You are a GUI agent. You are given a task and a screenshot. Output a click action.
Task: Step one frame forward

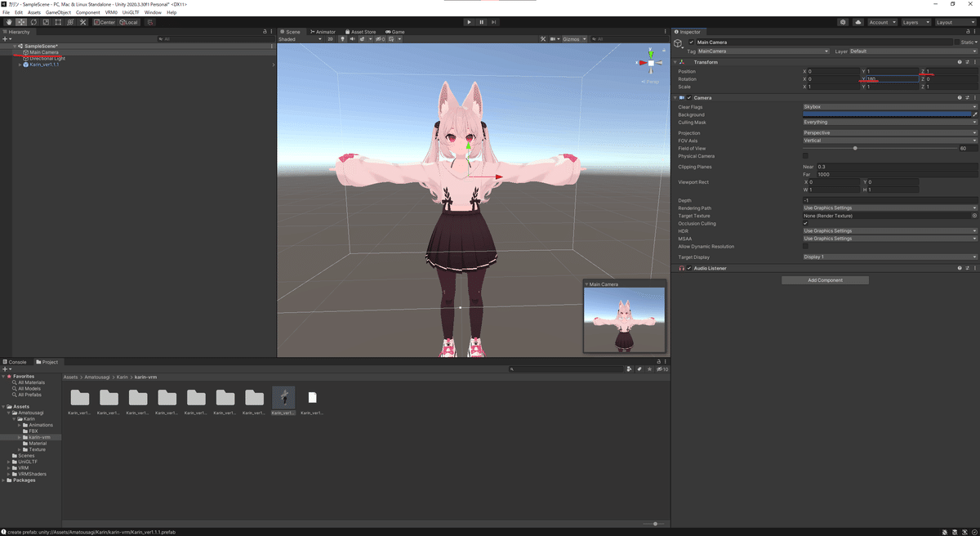(493, 22)
